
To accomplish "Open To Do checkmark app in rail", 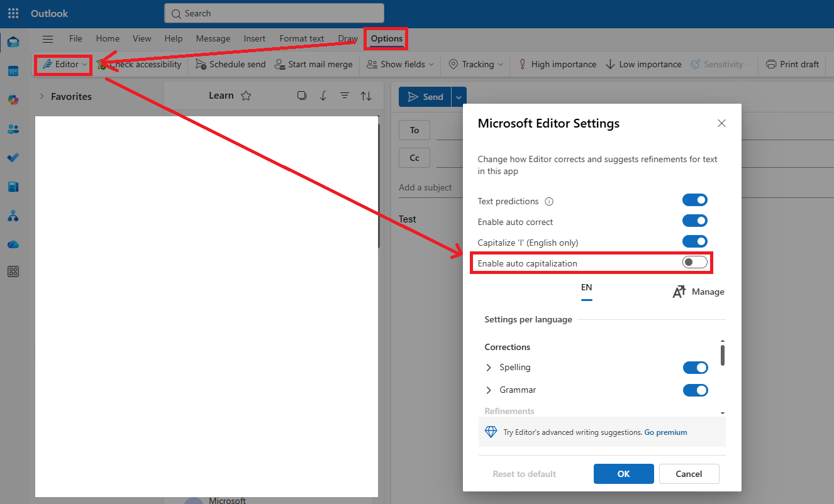I will tap(13, 158).
